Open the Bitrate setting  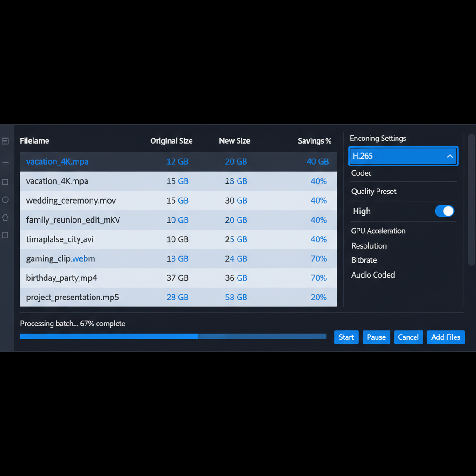coord(364,260)
